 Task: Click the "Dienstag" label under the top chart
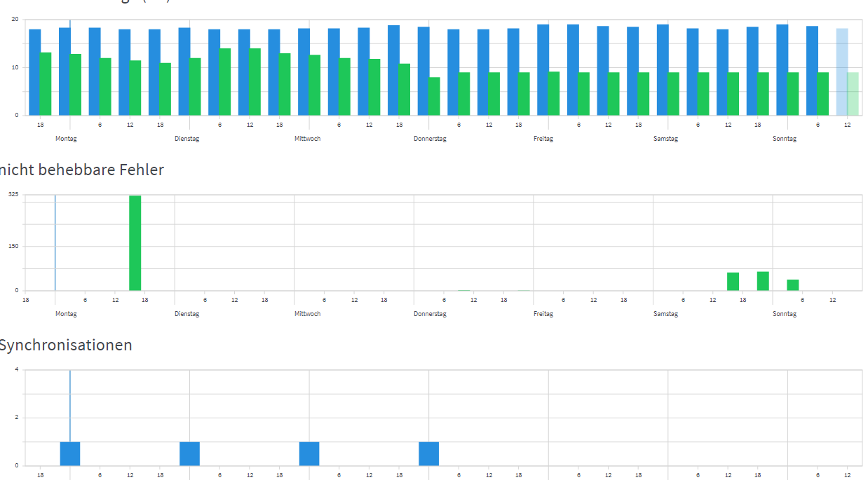click(187, 139)
